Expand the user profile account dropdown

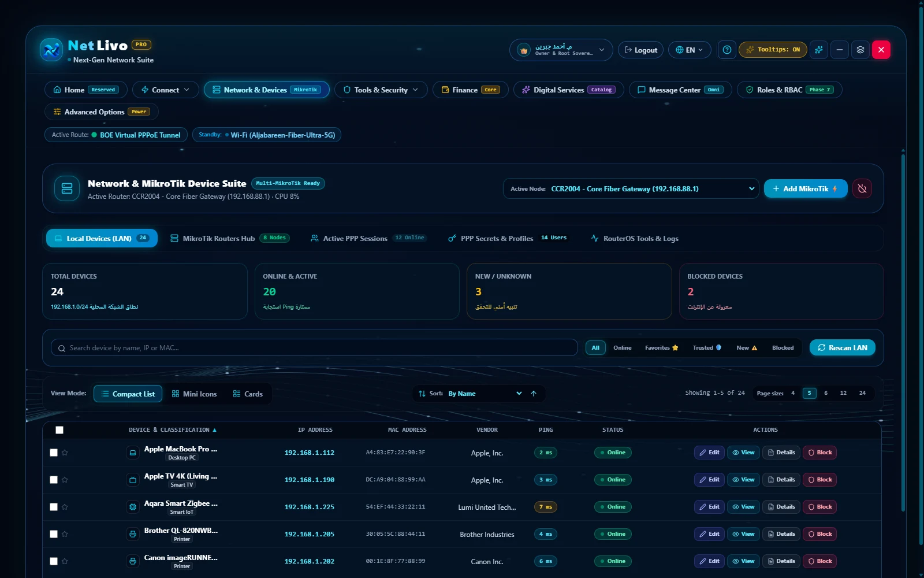tap(561, 50)
